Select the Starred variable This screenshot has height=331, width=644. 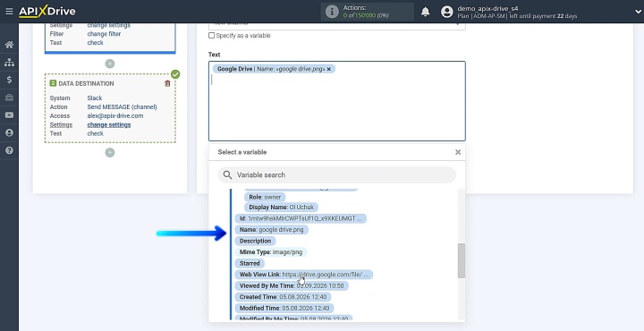point(250,263)
